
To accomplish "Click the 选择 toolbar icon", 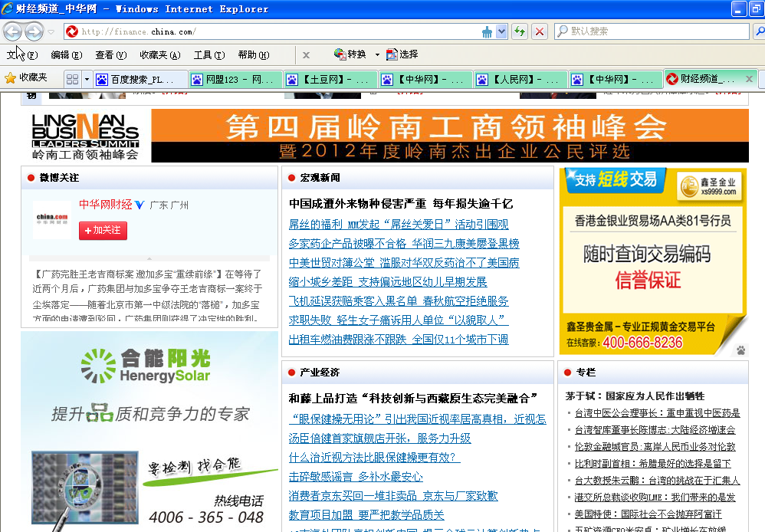I will pyautogui.click(x=392, y=54).
